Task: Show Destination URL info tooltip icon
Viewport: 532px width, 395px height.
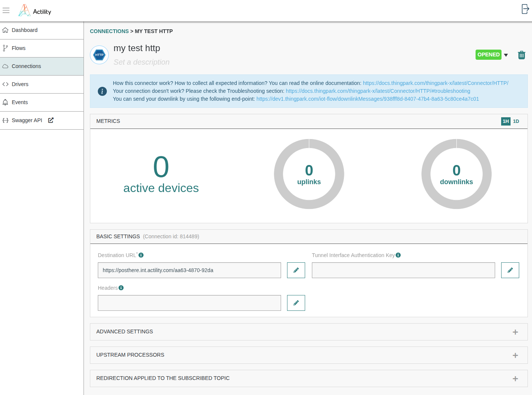Action: pos(141,255)
